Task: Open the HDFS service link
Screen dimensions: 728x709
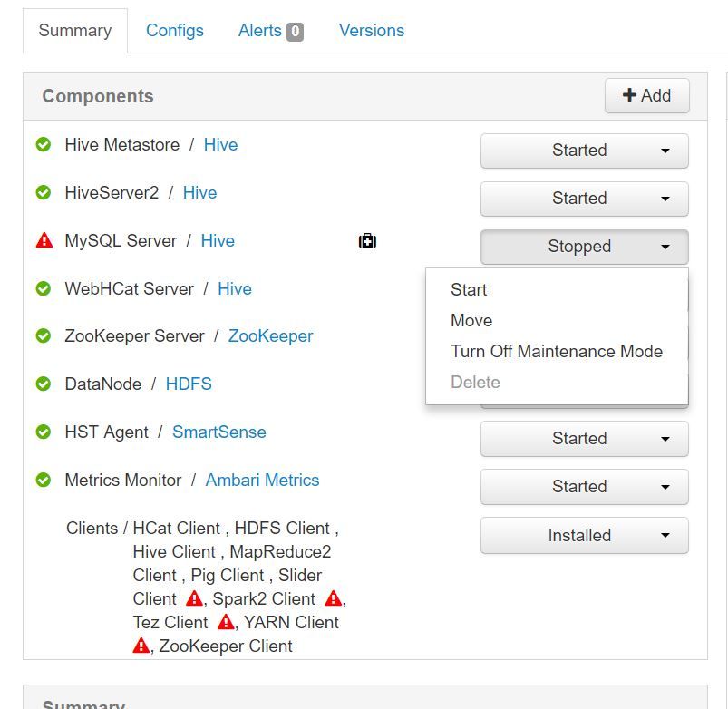Action: click(x=189, y=384)
